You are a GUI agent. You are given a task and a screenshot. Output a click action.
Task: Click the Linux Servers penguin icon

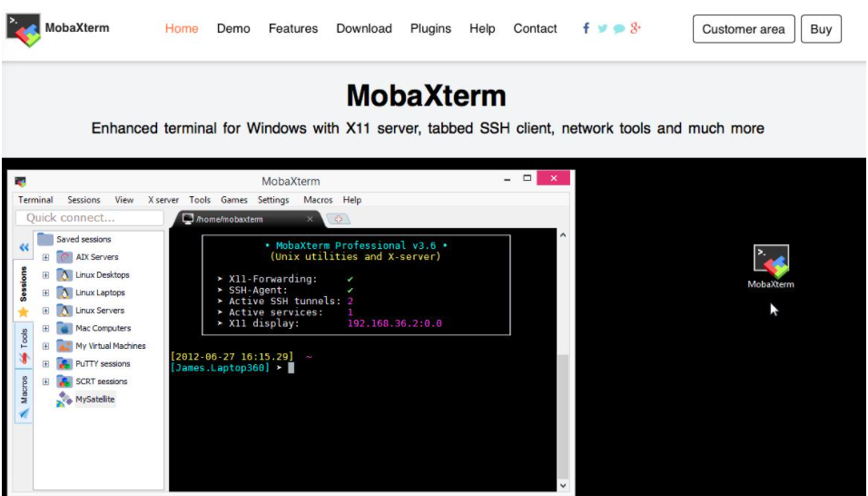[64, 310]
